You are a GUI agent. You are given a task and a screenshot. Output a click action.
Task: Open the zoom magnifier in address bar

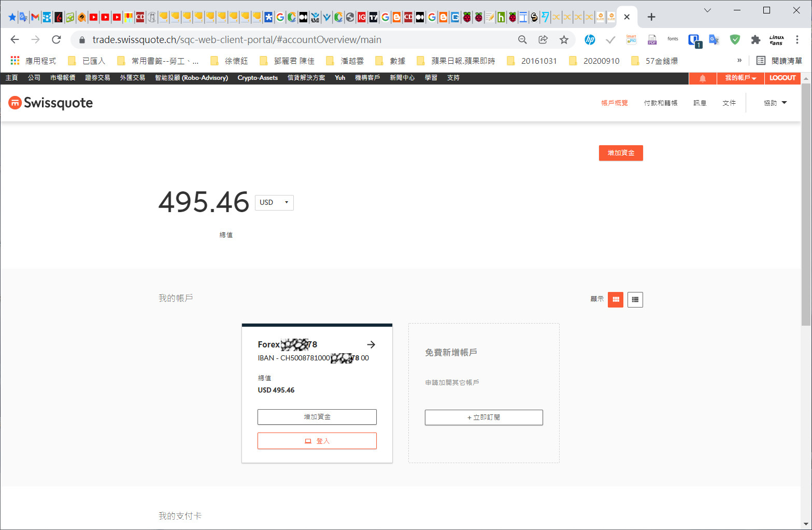tap(522, 39)
